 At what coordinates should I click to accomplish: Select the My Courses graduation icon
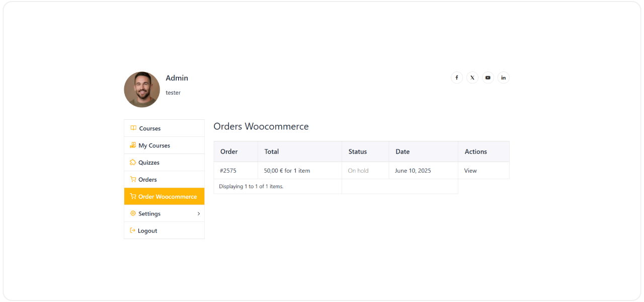click(132, 145)
